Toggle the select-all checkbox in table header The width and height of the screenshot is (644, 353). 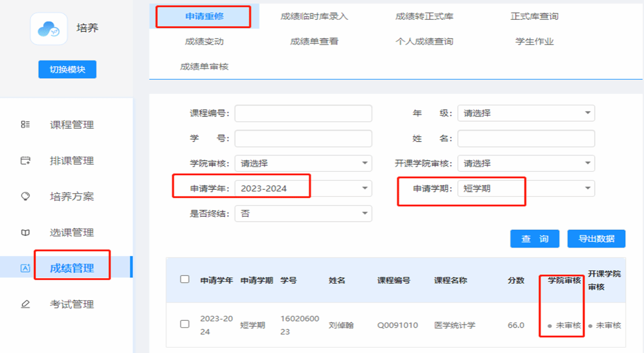pyautogui.click(x=185, y=280)
